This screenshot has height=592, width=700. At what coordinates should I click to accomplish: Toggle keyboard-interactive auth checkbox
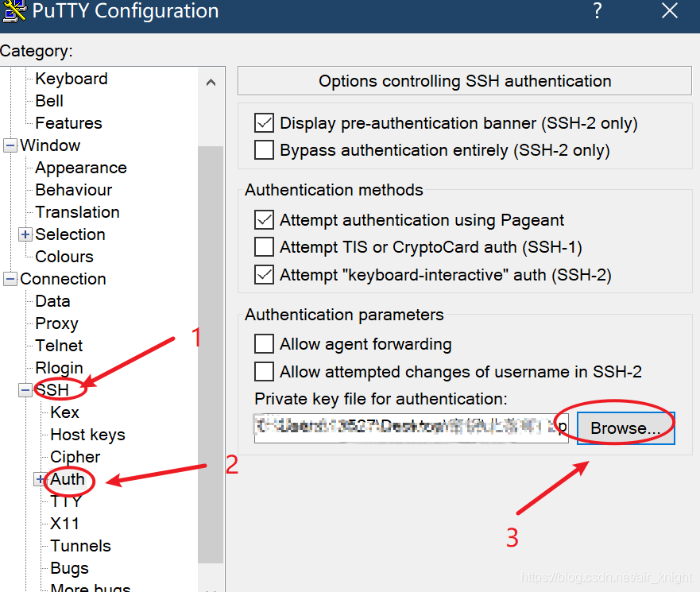pyautogui.click(x=264, y=275)
